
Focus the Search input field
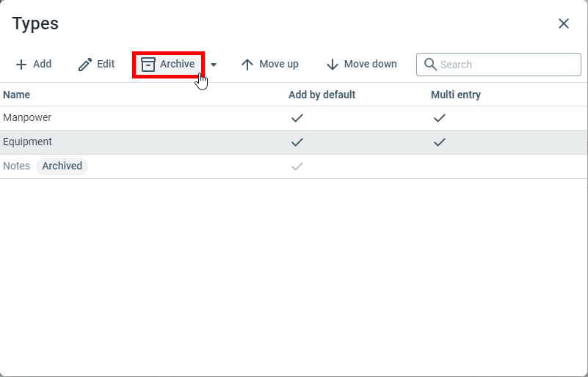[507, 65]
